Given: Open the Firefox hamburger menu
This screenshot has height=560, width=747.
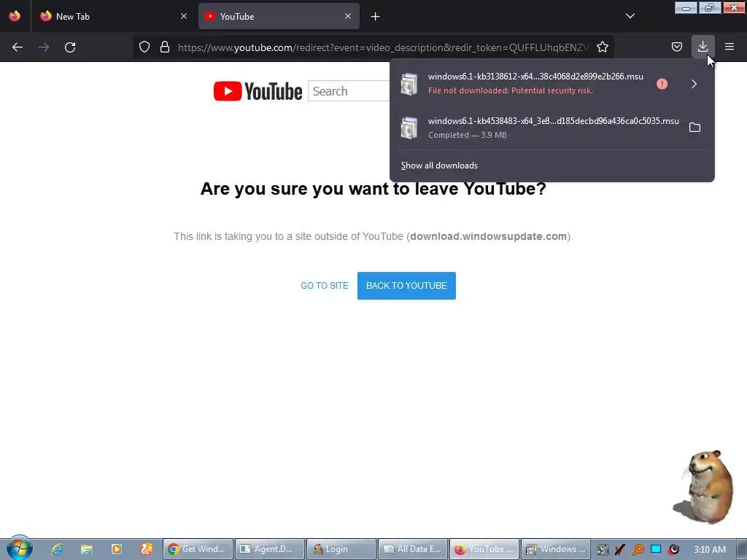Looking at the screenshot, I should coord(729,47).
